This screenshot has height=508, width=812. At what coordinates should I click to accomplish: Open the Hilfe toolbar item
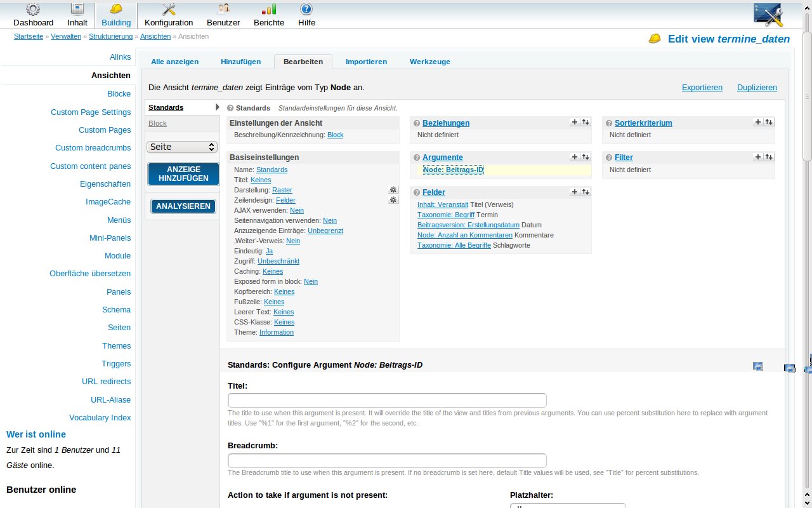[x=306, y=15]
